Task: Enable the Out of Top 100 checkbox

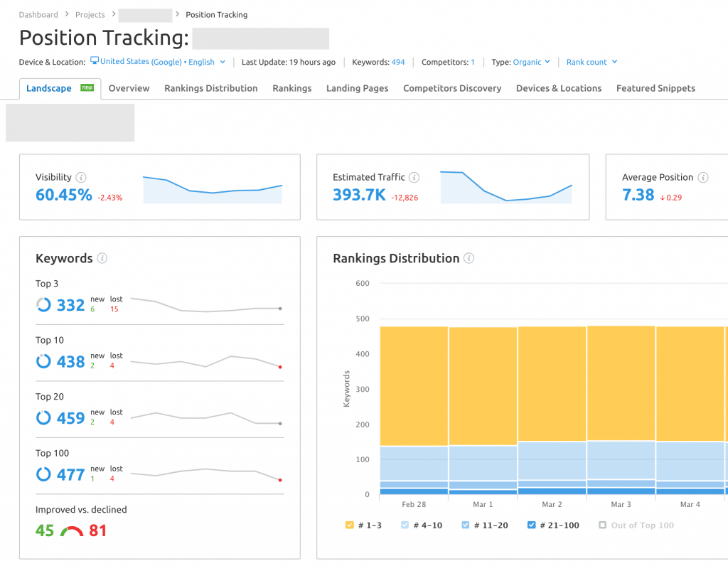Action: [603, 525]
